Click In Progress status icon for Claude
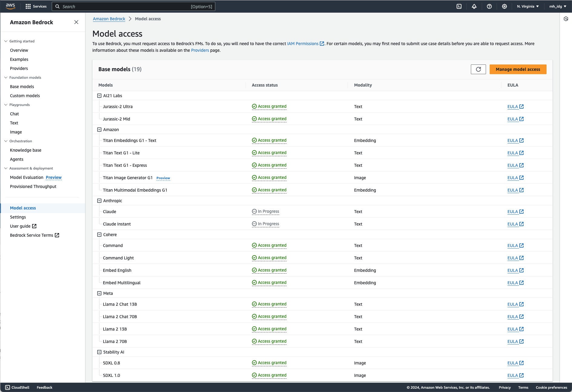The image size is (572, 392). (x=254, y=212)
